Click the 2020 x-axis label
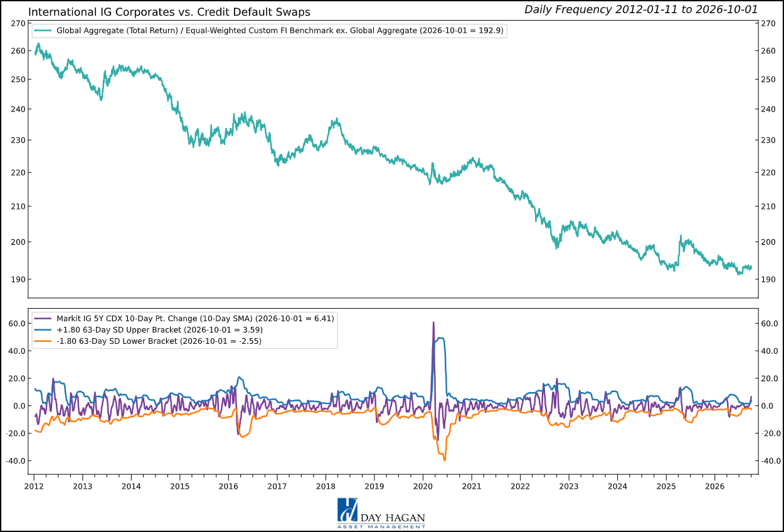The height and width of the screenshot is (532, 784). (x=423, y=486)
